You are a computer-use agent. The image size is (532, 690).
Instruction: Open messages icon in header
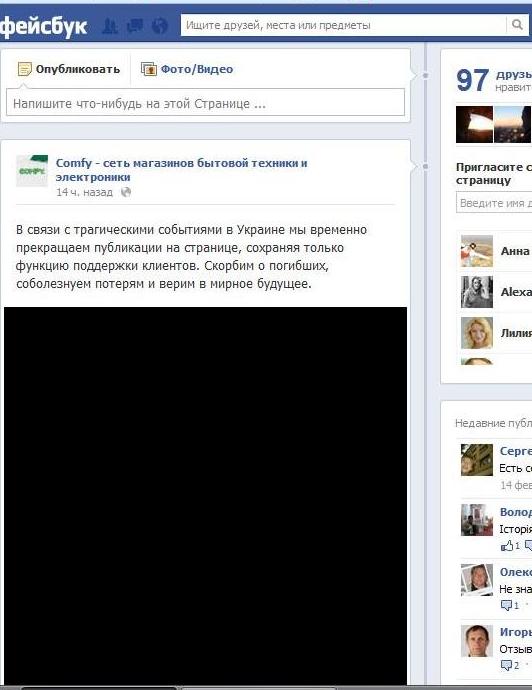point(135,26)
